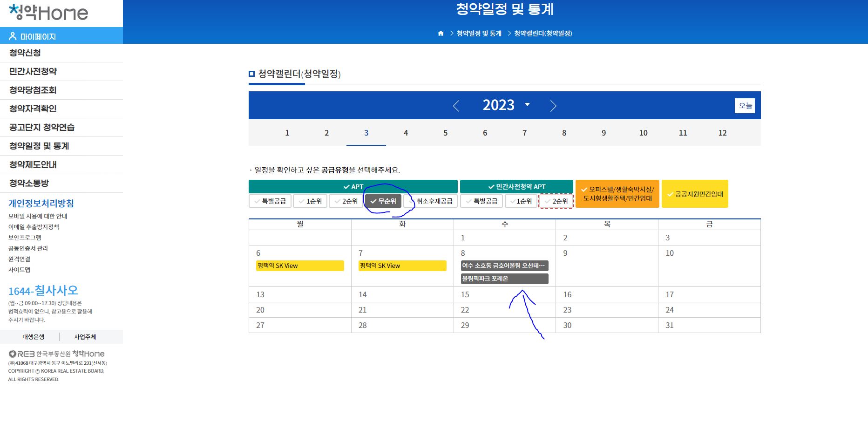Open 마이페이지 via the person icon
The image size is (868, 436).
point(12,35)
